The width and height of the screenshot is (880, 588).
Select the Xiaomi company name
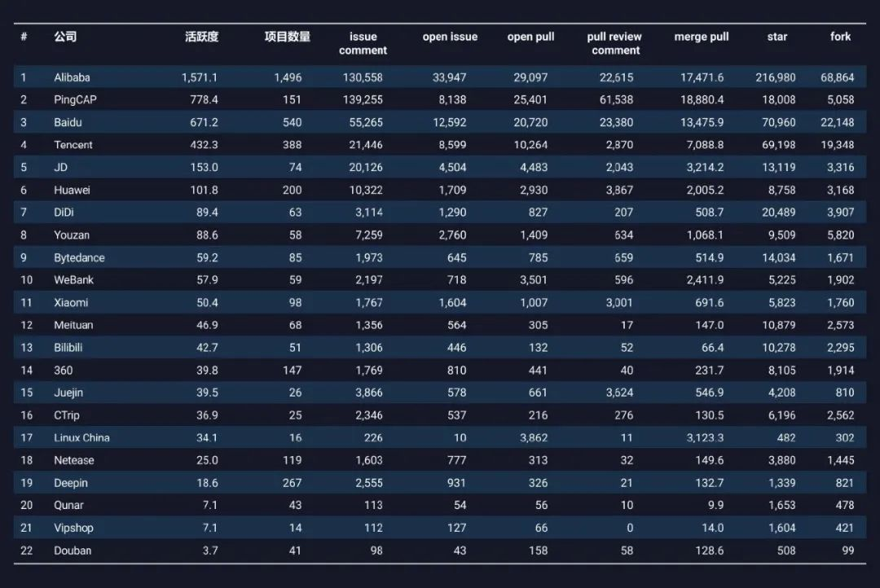(71, 302)
